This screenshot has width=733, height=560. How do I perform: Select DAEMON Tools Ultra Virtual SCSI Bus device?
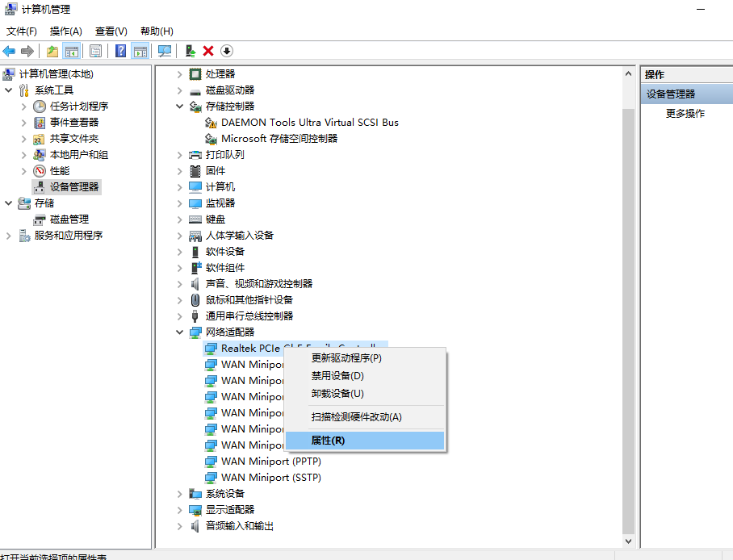[309, 123]
